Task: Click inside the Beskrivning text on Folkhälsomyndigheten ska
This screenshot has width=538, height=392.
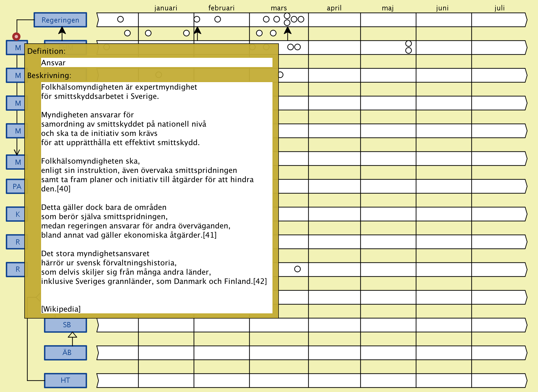Action: 90,161
